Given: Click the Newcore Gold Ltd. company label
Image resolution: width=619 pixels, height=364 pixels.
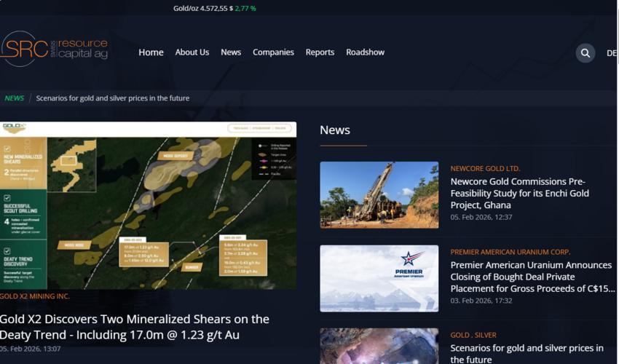Looking at the screenshot, I should [x=485, y=169].
